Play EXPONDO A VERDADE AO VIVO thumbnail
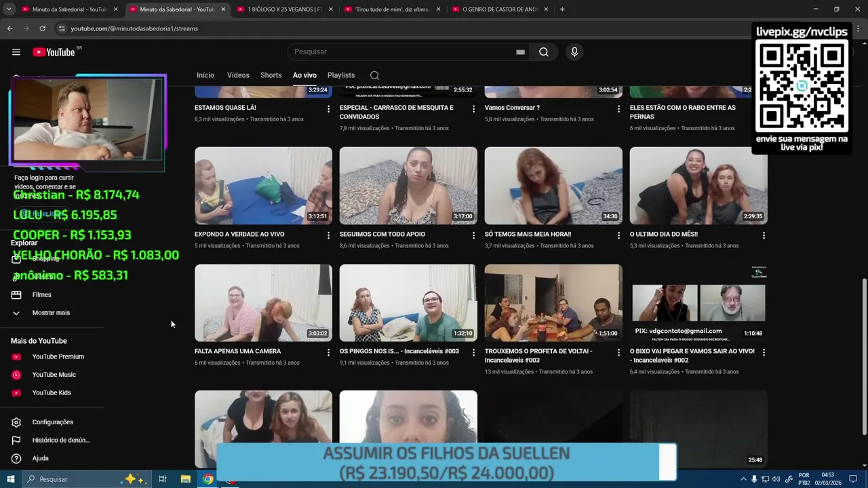Image resolution: width=868 pixels, height=488 pixels. click(x=263, y=186)
